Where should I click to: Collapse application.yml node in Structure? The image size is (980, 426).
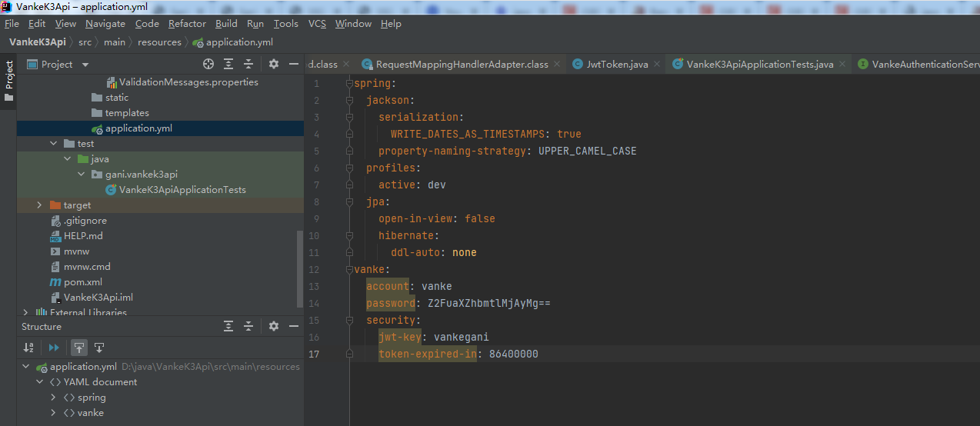point(26,367)
